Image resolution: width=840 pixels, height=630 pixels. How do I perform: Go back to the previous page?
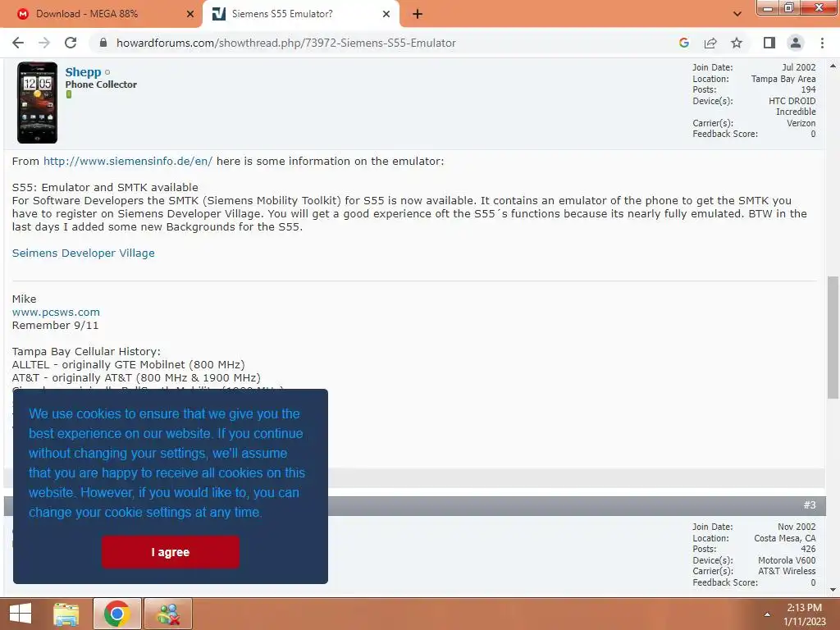[x=18, y=43]
